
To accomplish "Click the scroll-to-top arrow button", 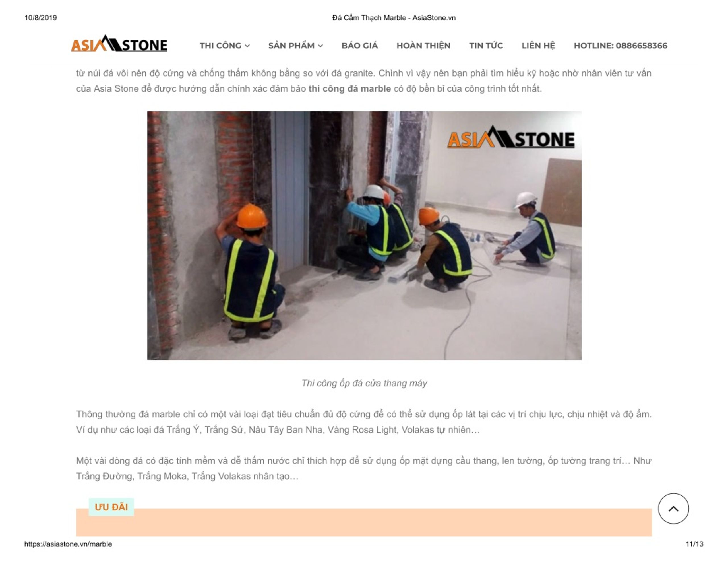I will [x=673, y=508].
